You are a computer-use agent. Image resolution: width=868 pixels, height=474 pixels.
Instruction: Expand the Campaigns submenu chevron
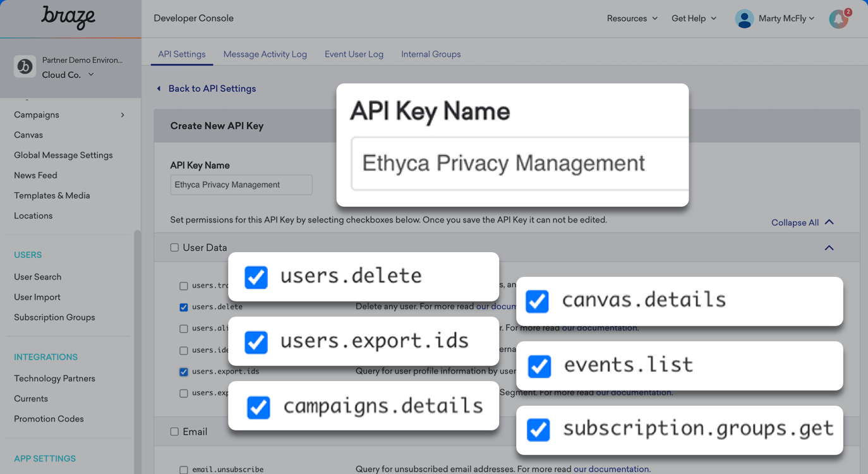tap(123, 114)
